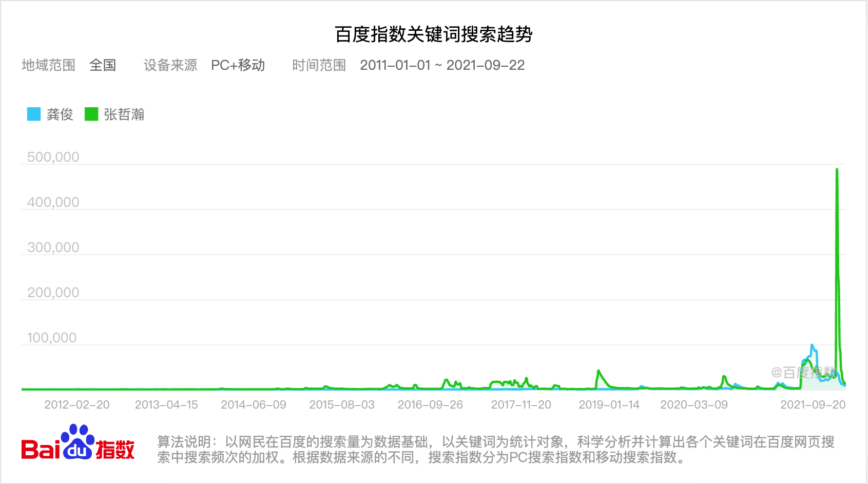Click the 2021-09-20 x-axis date
The width and height of the screenshot is (868, 484).
pos(813,404)
